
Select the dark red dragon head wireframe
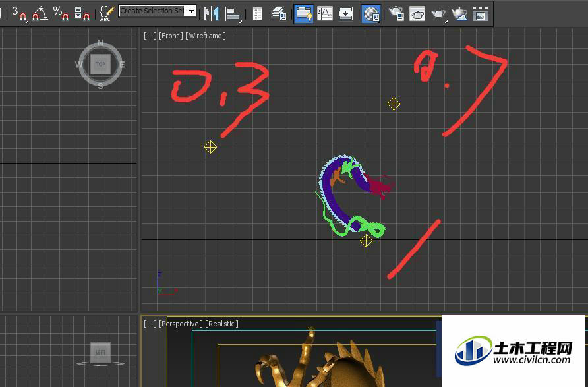pos(379,186)
